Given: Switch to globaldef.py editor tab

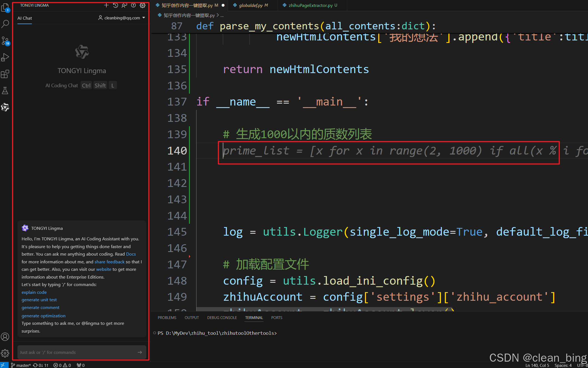Looking at the screenshot, I should click(x=250, y=5).
